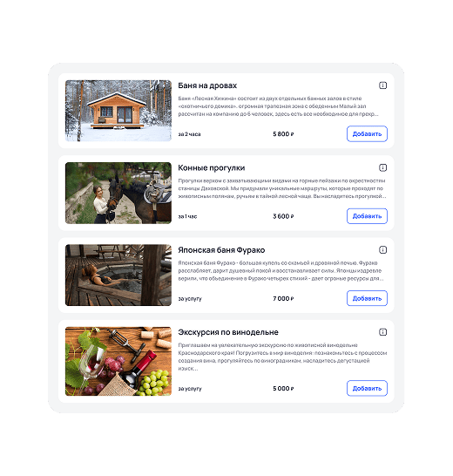Open the Furako hot tub photo
Image resolution: width=453 pixels, height=476 pixels.
pos(118,275)
